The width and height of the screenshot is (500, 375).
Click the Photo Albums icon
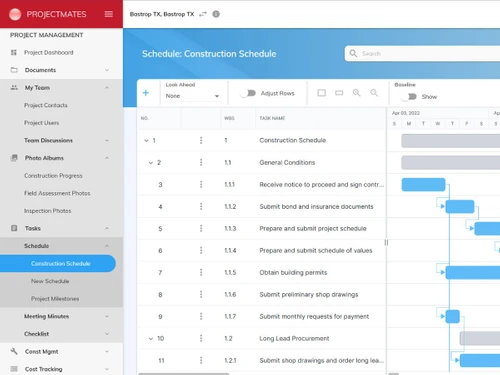[14, 158]
